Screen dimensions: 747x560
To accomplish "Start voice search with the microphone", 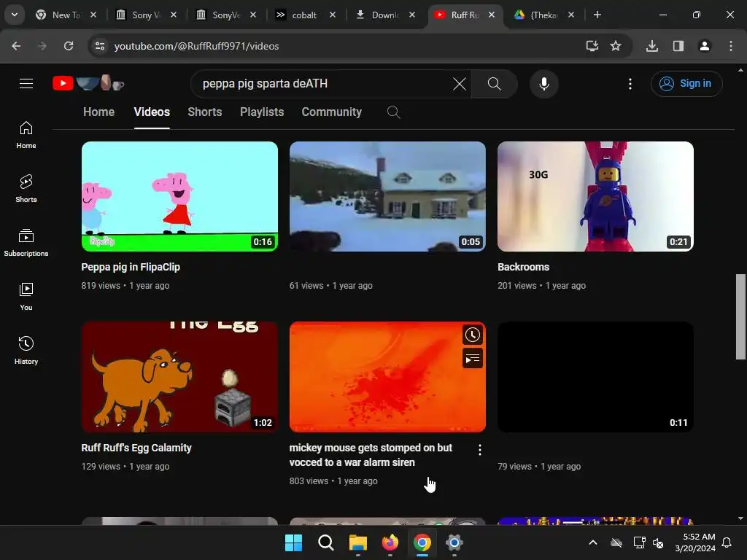I will 543,84.
